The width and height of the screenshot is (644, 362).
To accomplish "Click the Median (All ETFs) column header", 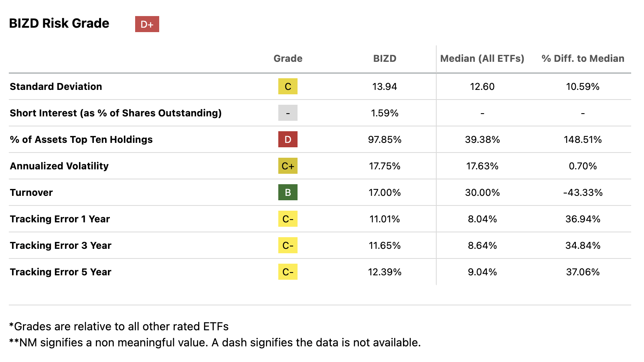I will pyautogui.click(x=482, y=59).
